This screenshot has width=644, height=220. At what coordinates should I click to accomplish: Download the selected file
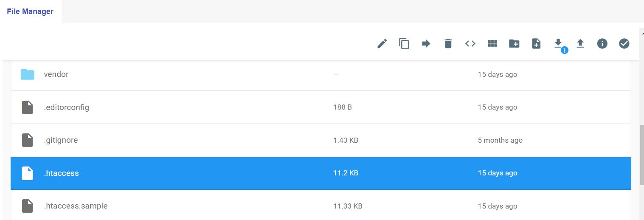coord(558,43)
